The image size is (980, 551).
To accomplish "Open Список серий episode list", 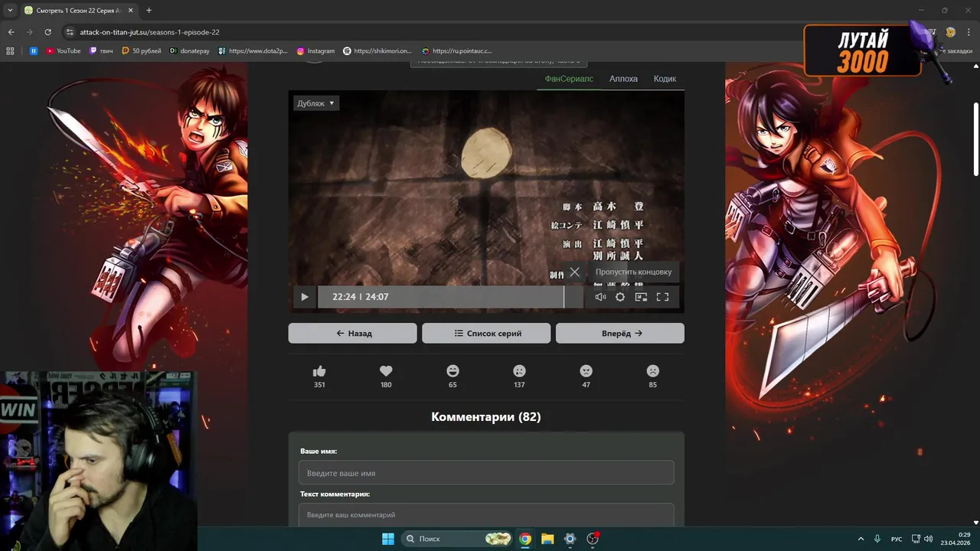I will pyautogui.click(x=486, y=333).
